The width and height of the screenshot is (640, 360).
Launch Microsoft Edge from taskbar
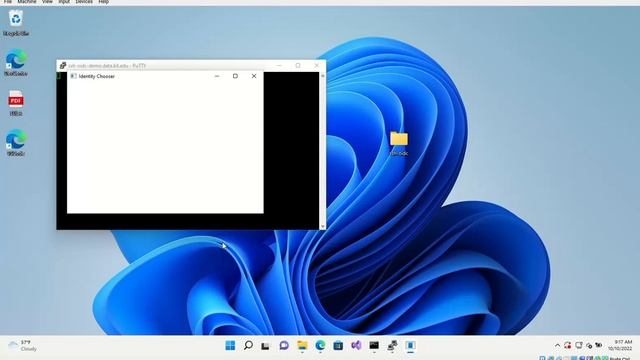click(x=320, y=346)
